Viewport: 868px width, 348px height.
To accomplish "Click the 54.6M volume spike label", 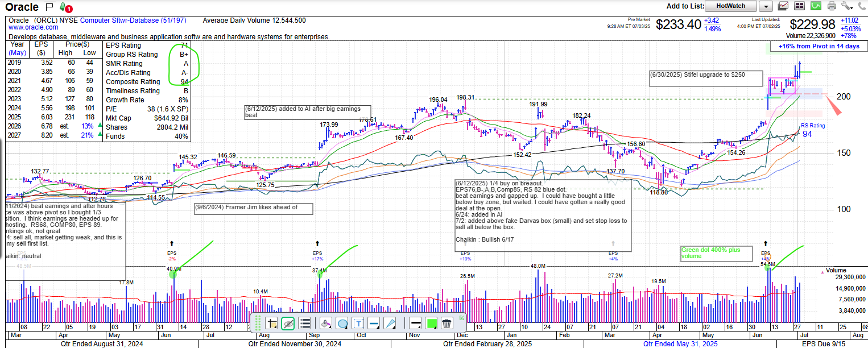I will 768,264.
